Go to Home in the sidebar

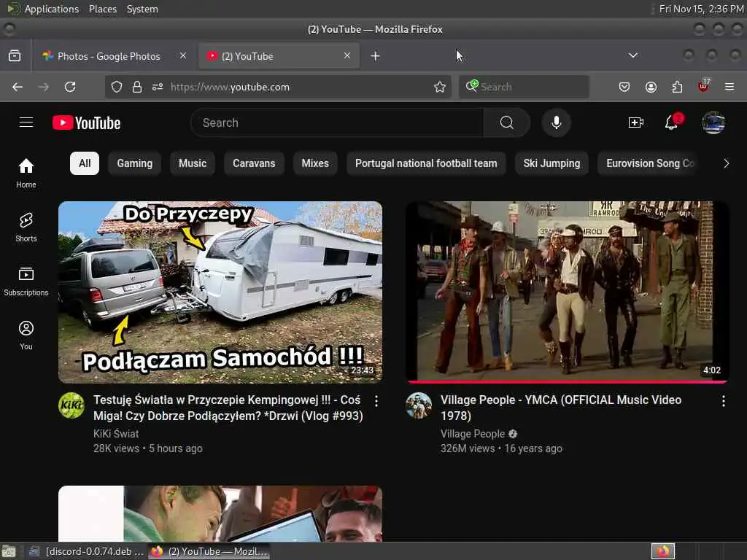[26, 174]
